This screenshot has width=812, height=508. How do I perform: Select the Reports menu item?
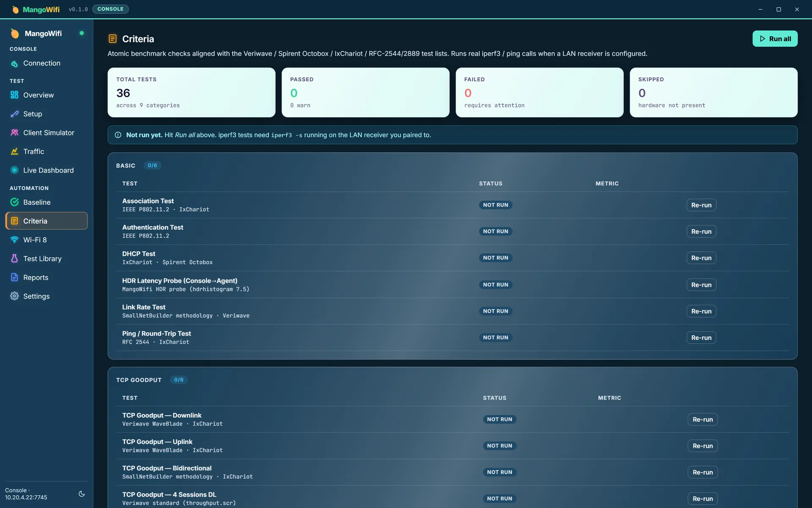coord(47,277)
